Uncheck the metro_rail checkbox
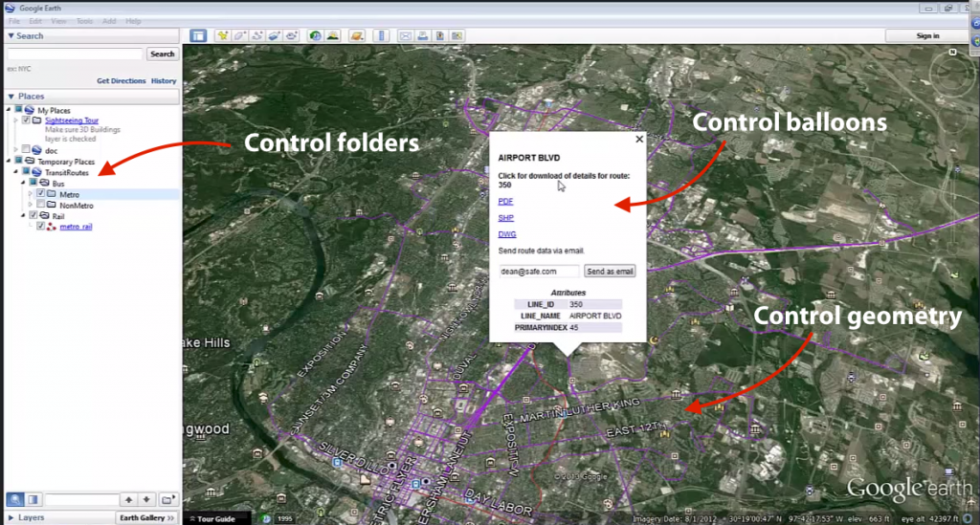The image size is (980, 525). [40, 227]
